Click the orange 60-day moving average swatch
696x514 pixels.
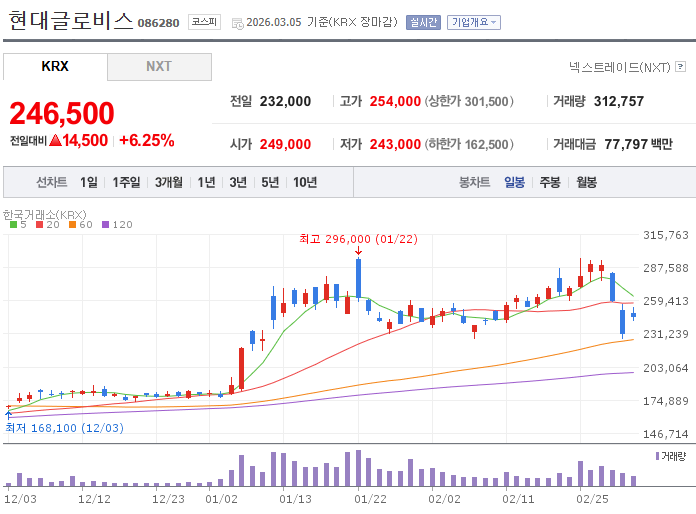72,225
